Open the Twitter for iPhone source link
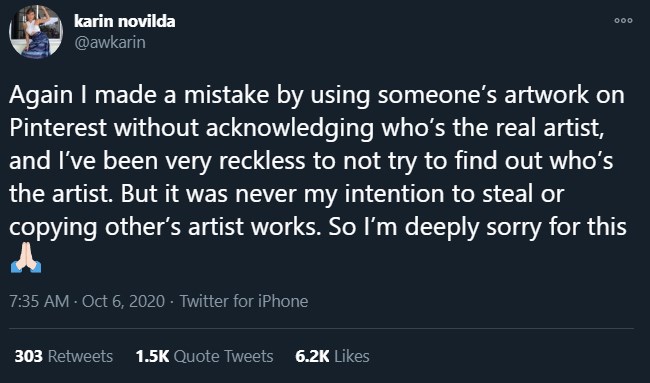 244,301
